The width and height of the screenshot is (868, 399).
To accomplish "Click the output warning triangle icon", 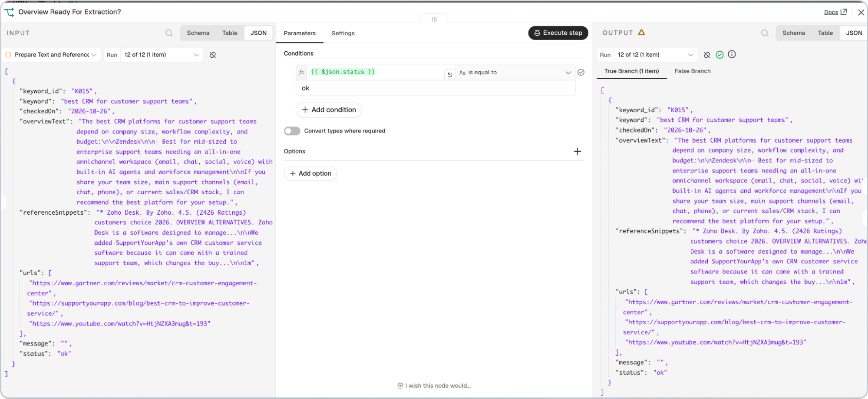I will [641, 32].
